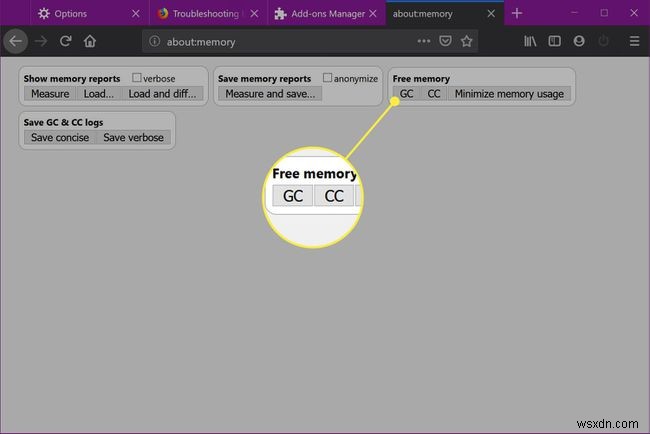Enable the anonymize checkbox
The image size is (650, 434).
click(x=327, y=78)
